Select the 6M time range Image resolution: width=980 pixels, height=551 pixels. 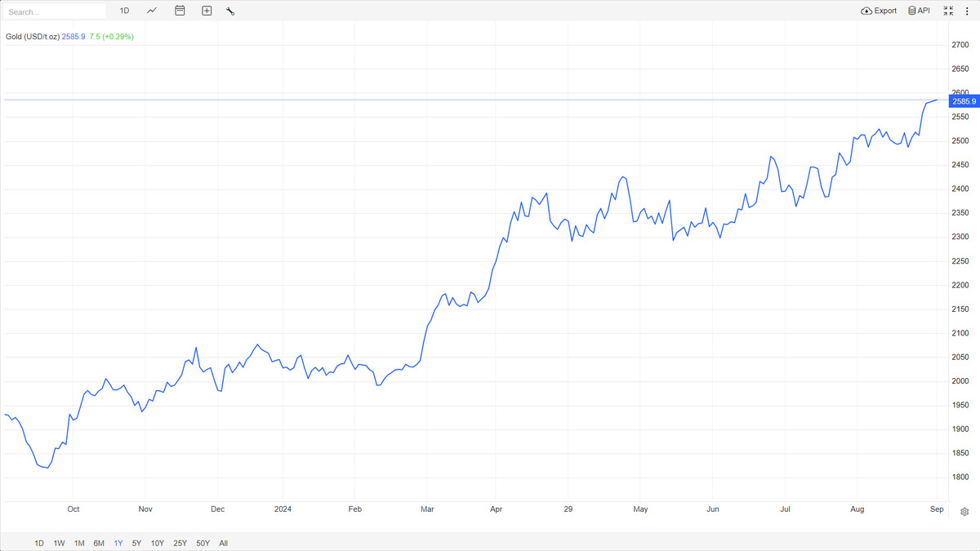pyautogui.click(x=99, y=543)
